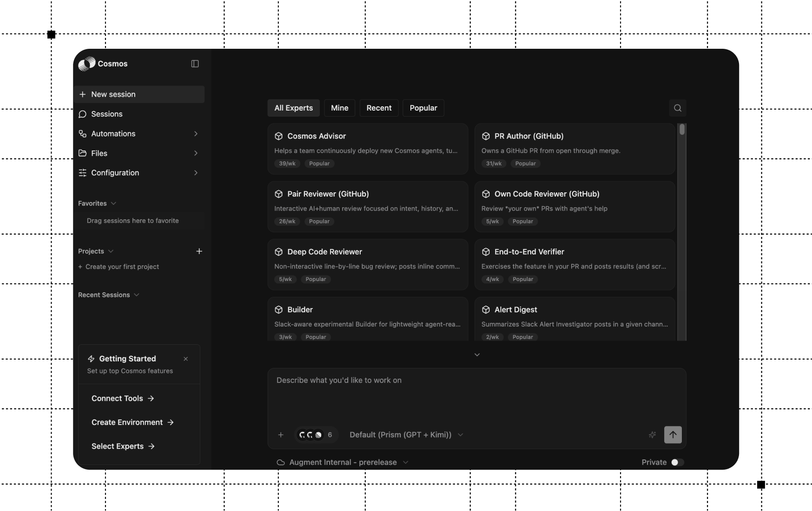The height and width of the screenshot is (511, 812).
Task: Expand the Files submenu chevron
Action: pyautogui.click(x=196, y=153)
